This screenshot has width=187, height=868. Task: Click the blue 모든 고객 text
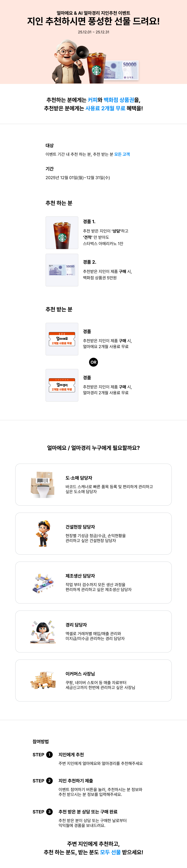122,154
